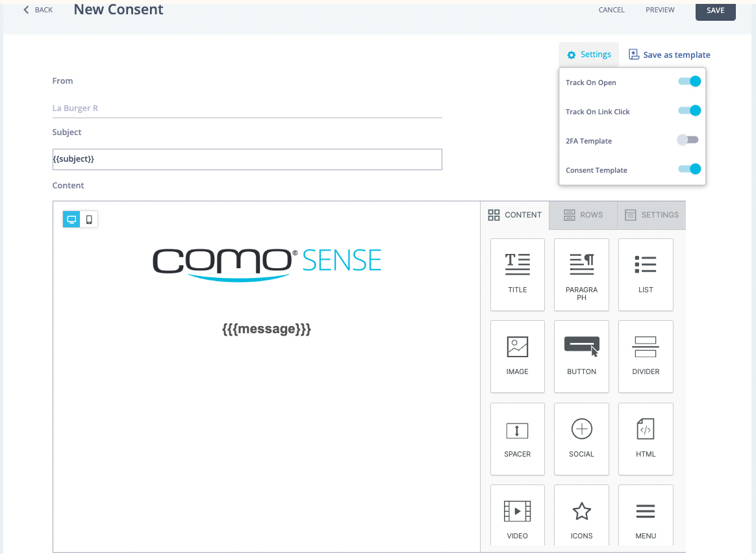Cancel editing the consent

611,10
